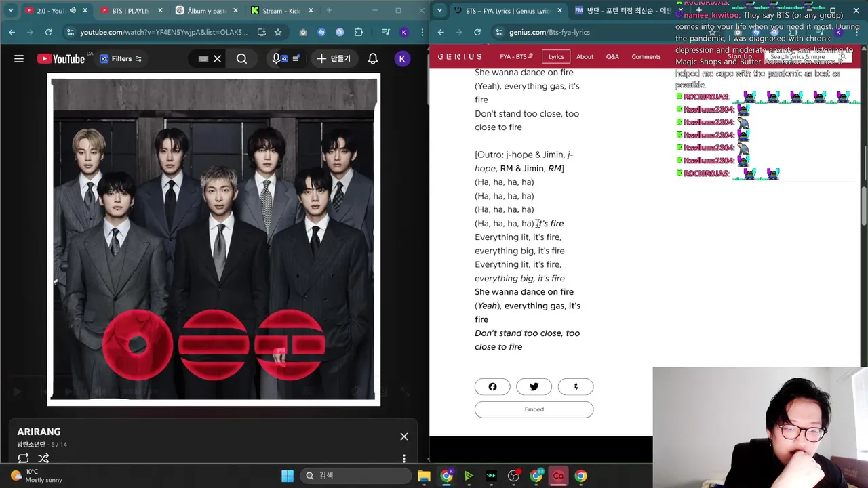Click the taskbar 검색 search box
Viewport: 868px width, 488px height.
(x=355, y=476)
